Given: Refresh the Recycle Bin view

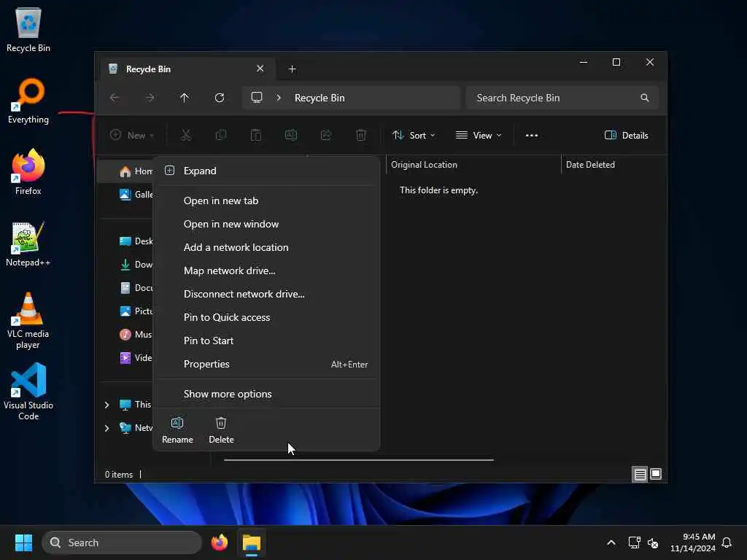Looking at the screenshot, I should click(x=219, y=98).
